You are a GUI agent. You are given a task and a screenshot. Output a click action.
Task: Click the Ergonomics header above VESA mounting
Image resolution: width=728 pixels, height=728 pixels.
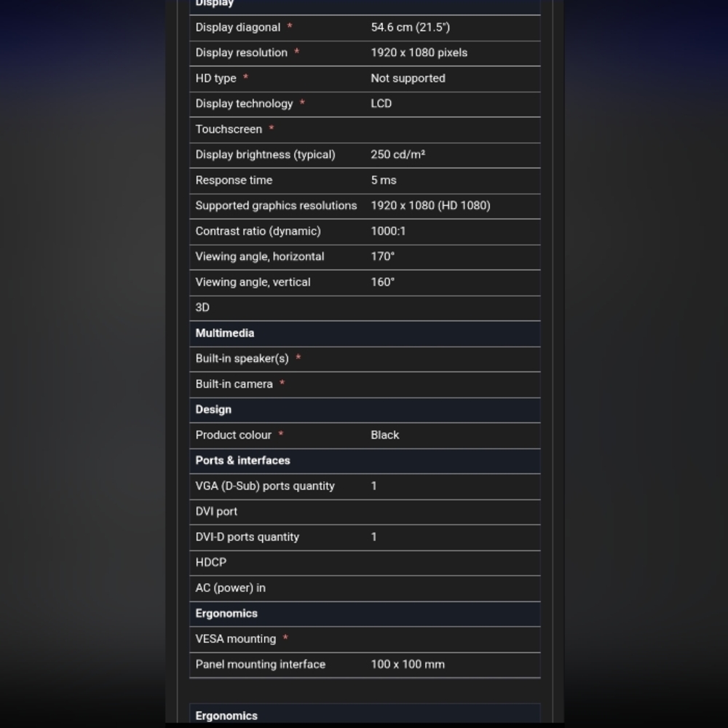pyautogui.click(x=365, y=614)
